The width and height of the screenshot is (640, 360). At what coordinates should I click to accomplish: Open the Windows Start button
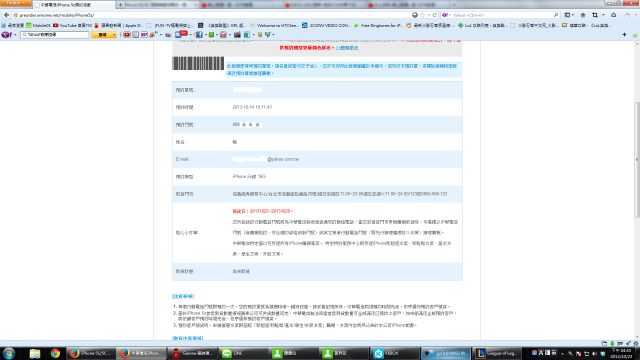[x=9, y=353]
